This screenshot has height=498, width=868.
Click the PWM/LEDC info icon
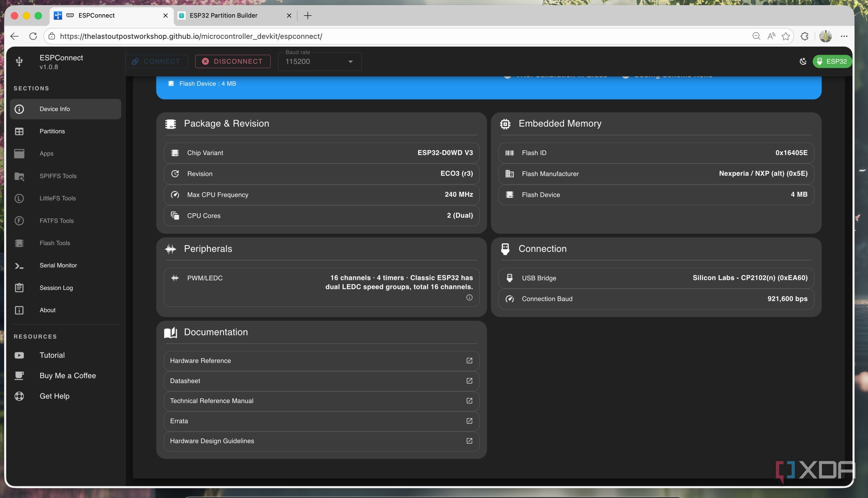click(469, 297)
